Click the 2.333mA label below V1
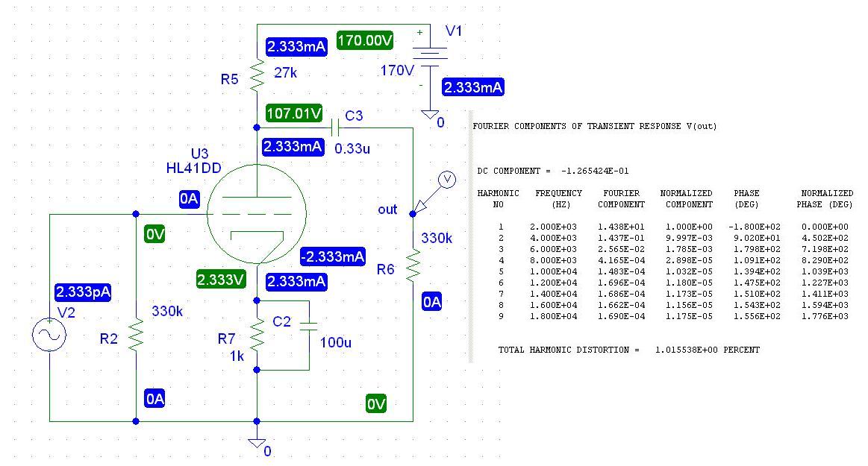The image size is (868, 466). click(473, 87)
